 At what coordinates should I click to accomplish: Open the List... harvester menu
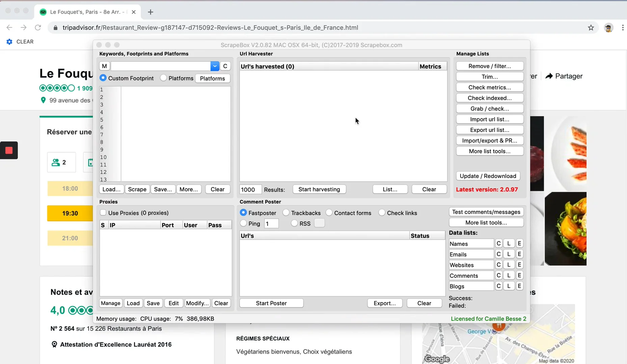pyautogui.click(x=390, y=189)
